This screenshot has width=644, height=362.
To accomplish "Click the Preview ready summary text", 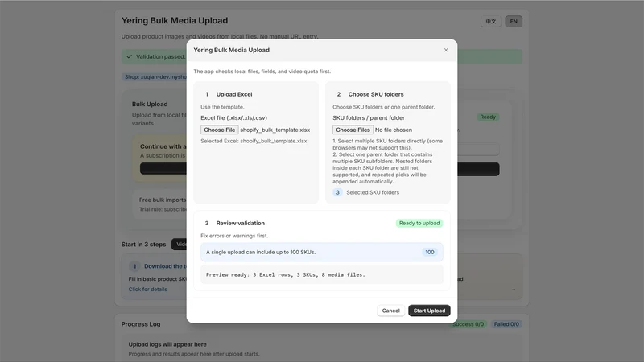I will [286, 274].
